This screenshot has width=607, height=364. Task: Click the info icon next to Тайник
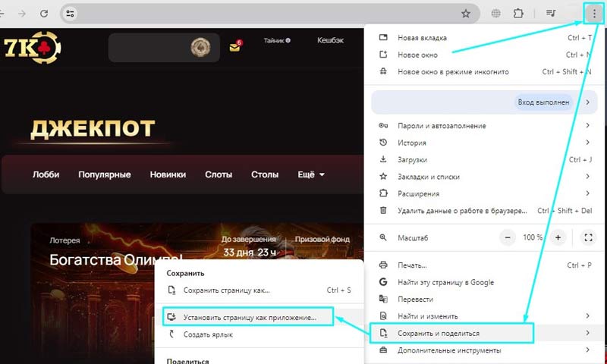(x=288, y=40)
